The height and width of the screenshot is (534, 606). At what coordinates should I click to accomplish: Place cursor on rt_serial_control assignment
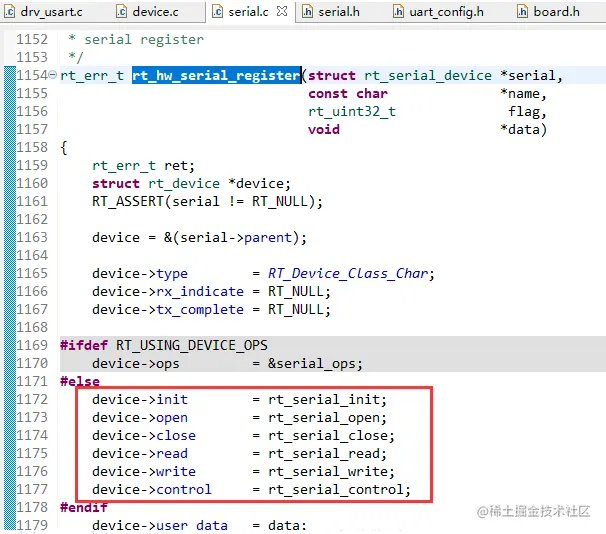[336, 490]
